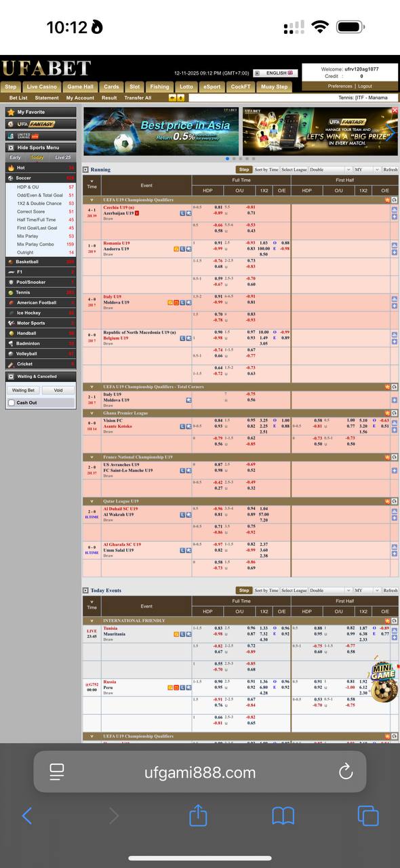
Task: Click the Waiting Bet button
Action: [24, 390]
